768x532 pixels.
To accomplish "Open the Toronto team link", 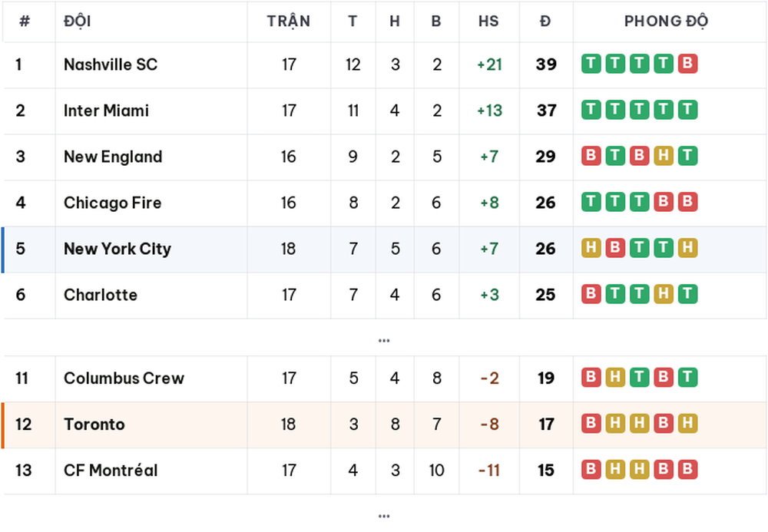I will point(94,424).
